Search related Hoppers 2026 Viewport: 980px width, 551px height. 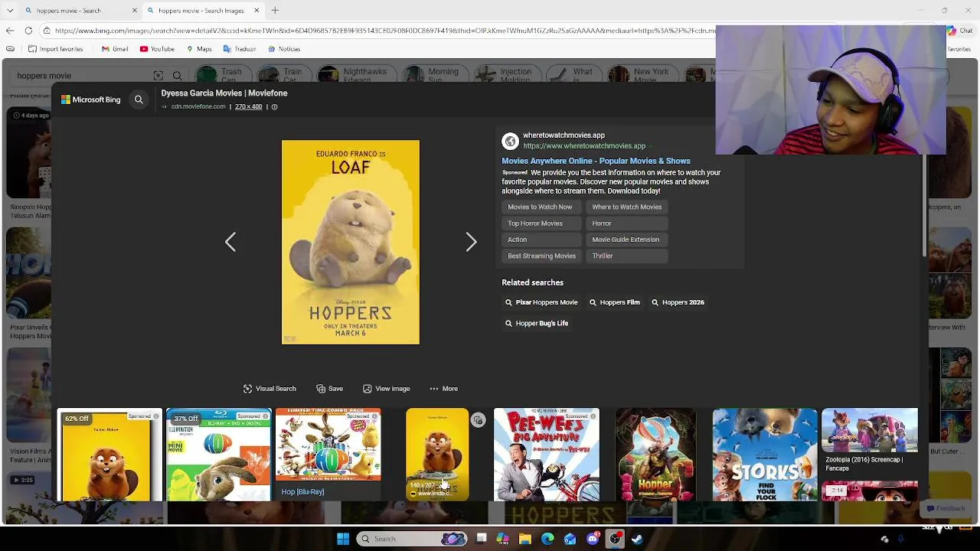coord(678,302)
